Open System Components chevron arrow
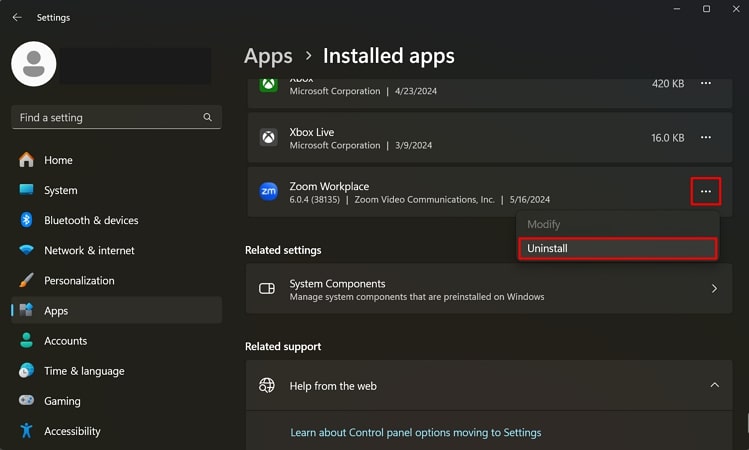 click(714, 289)
